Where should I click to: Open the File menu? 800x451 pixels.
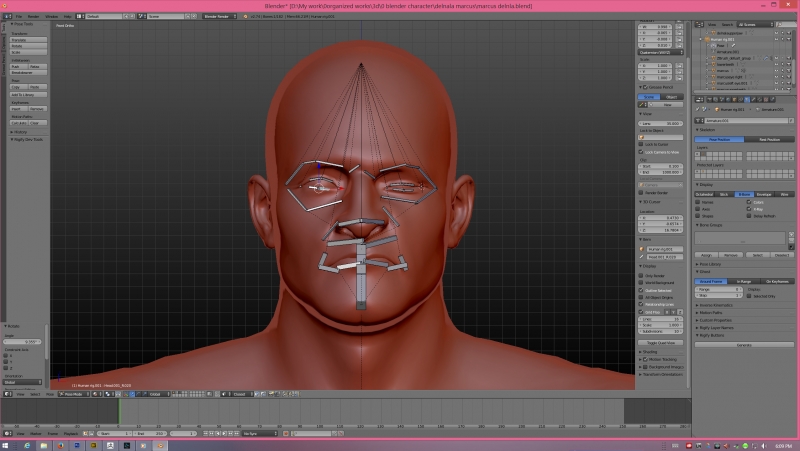[19, 17]
